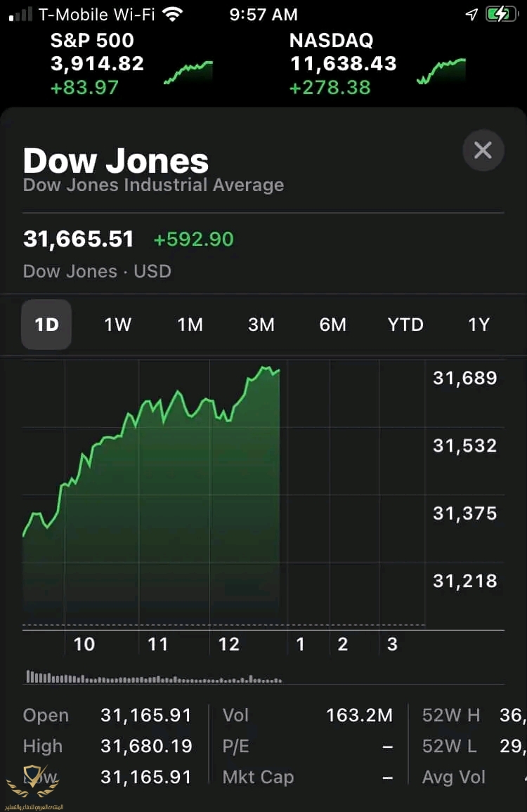Tap the Wi-Fi status icon
The image size is (527, 812).
pos(171,14)
